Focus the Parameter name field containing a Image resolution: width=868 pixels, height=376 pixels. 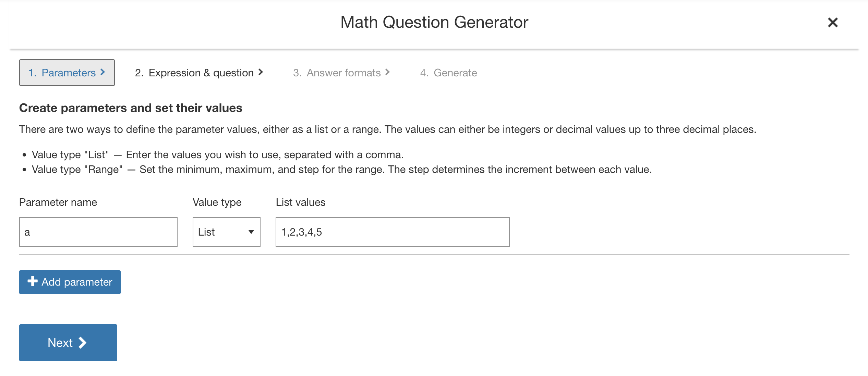coord(98,232)
